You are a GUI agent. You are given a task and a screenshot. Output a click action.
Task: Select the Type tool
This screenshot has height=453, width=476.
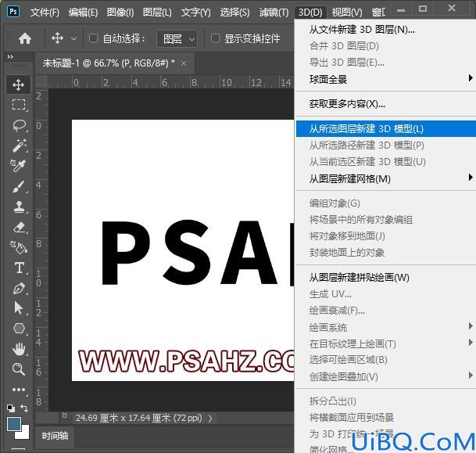(20, 268)
